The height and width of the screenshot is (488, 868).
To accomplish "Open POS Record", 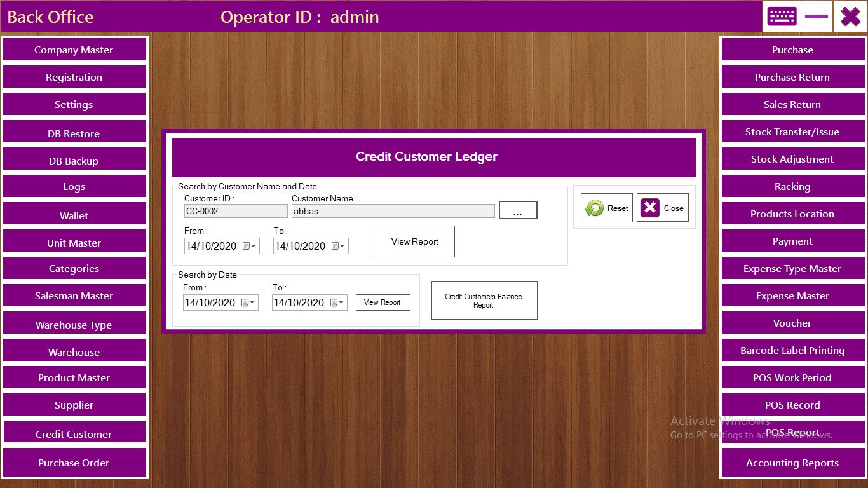I will [792, 405].
